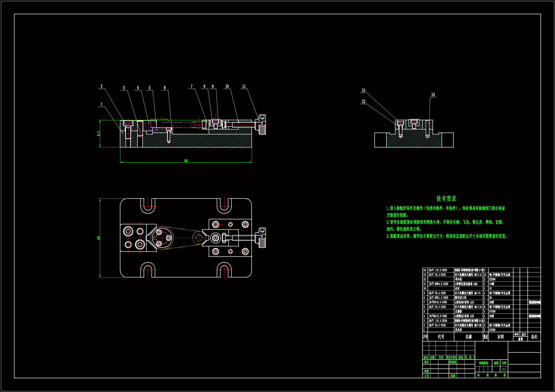Select the 夹具体 name cell in parts list
This screenshot has height=392, width=555.
pyautogui.click(x=458, y=330)
